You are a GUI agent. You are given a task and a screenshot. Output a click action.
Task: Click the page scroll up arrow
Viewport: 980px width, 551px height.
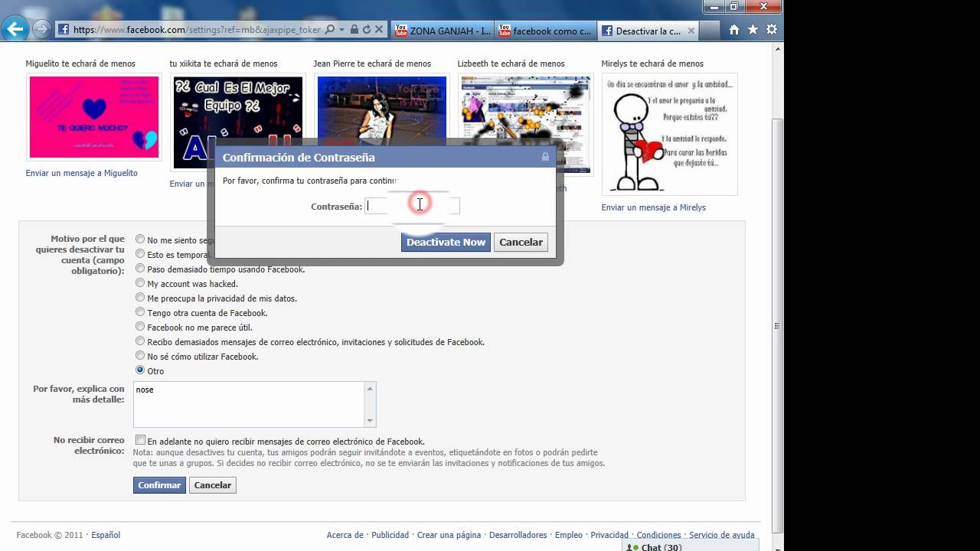coord(777,49)
